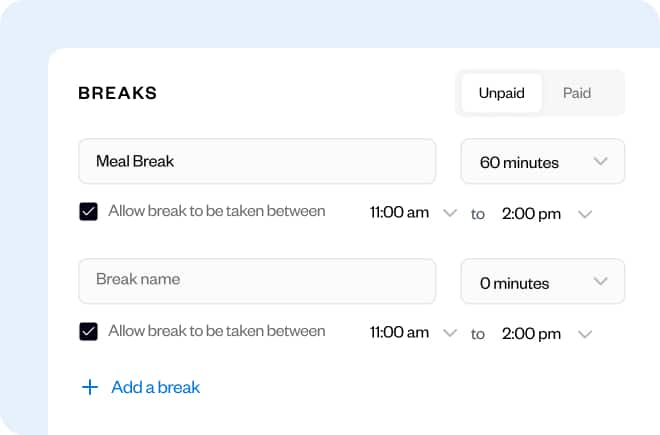Focus the empty Break name field

click(257, 281)
